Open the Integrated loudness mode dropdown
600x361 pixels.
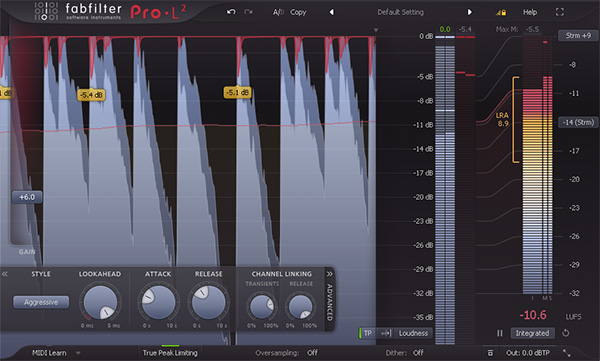[532, 333]
